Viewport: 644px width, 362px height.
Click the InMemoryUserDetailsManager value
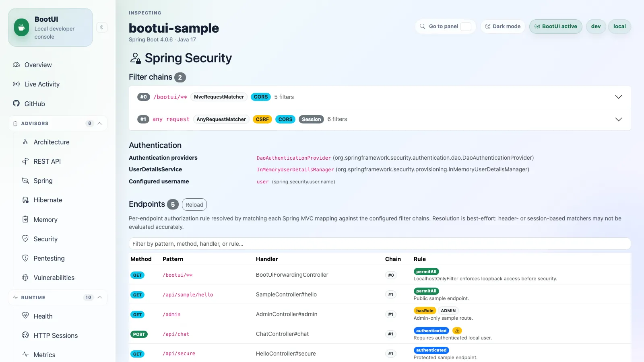tap(295, 170)
